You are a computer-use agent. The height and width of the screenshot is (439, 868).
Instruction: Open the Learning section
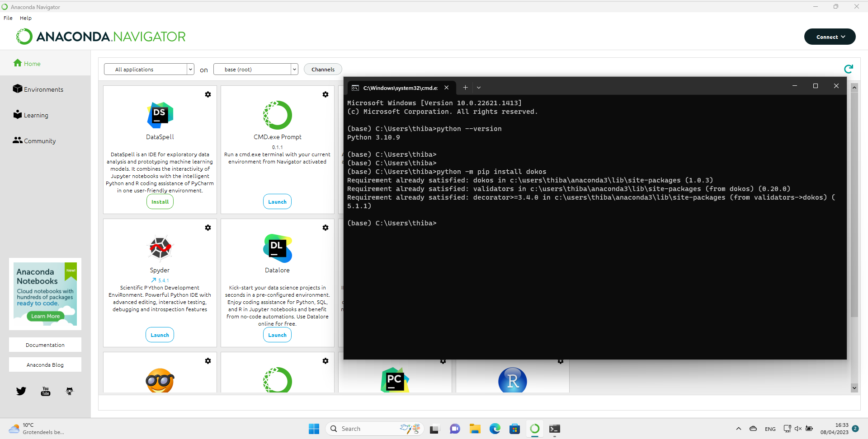(x=31, y=115)
